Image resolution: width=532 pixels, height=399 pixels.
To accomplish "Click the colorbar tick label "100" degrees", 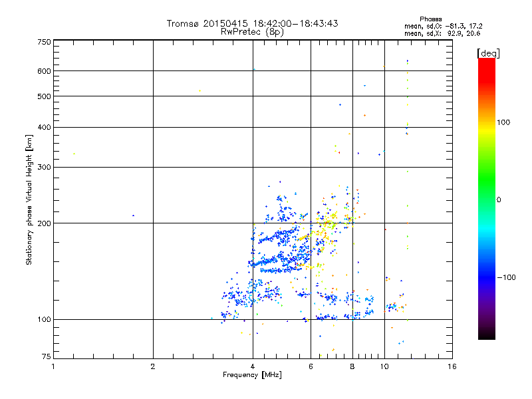I will point(503,122).
